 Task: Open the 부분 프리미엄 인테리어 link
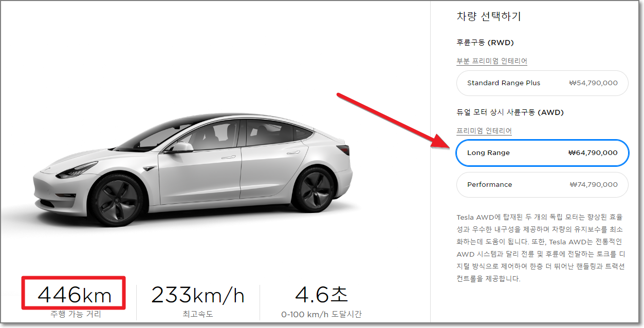coord(492,61)
